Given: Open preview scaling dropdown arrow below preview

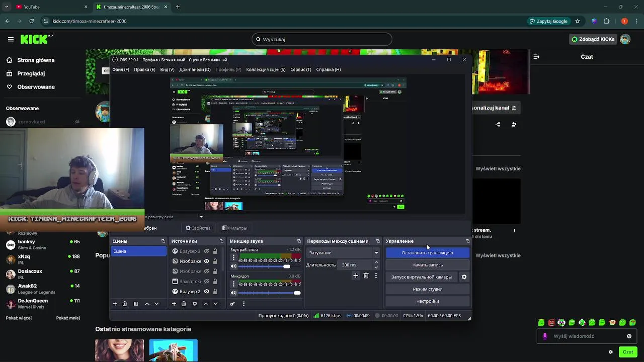Looking at the screenshot, I should point(201,217).
